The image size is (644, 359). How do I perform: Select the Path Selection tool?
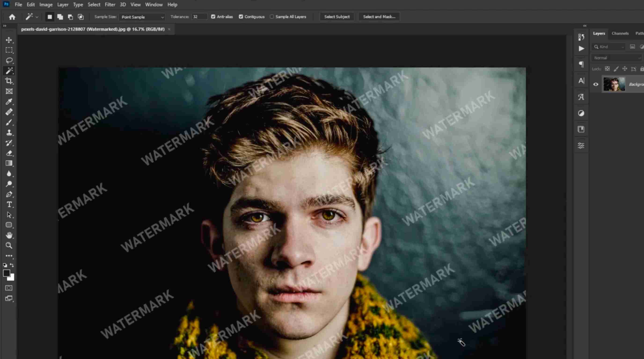[x=9, y=215]
